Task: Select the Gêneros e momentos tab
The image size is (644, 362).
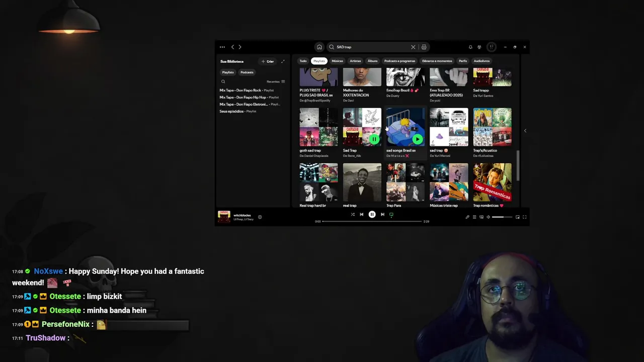Action: 437,61
